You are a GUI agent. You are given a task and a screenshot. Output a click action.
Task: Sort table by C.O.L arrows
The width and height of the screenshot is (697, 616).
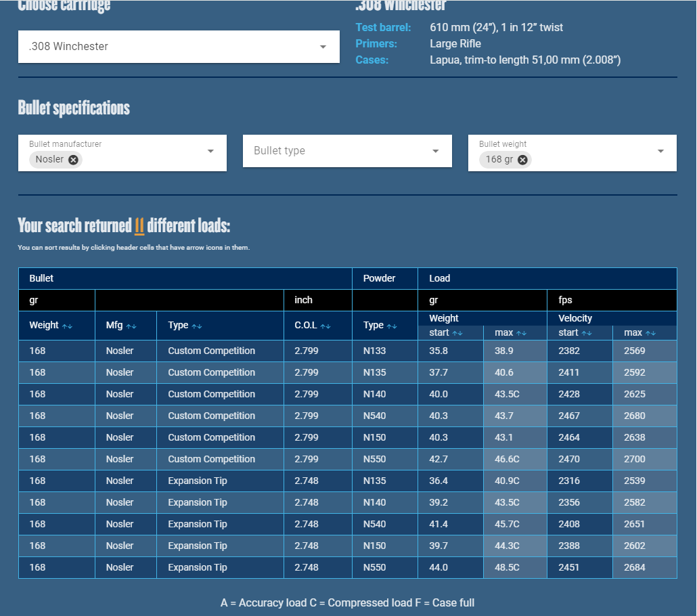tap(325, 326)
